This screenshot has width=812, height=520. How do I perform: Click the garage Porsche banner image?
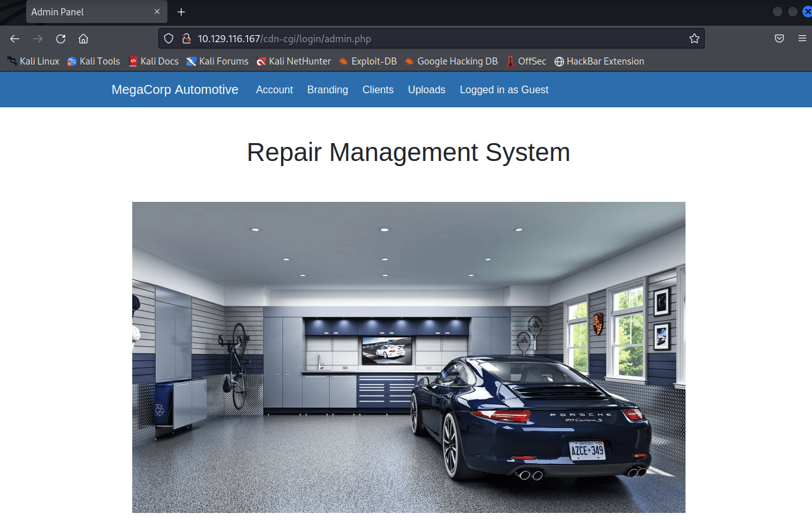point(408,357)
